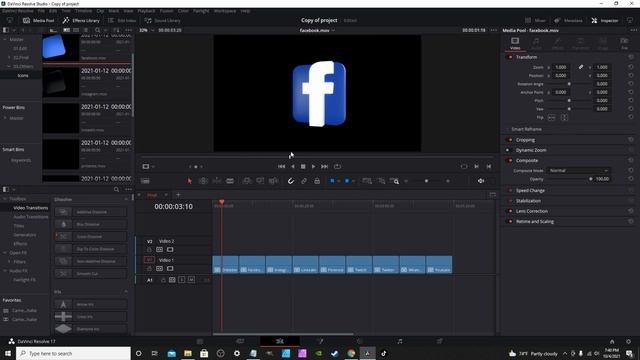Click the Replace Clip toolbar icon
The height and width of the screenshot is (360, 640).
point(273,181)
